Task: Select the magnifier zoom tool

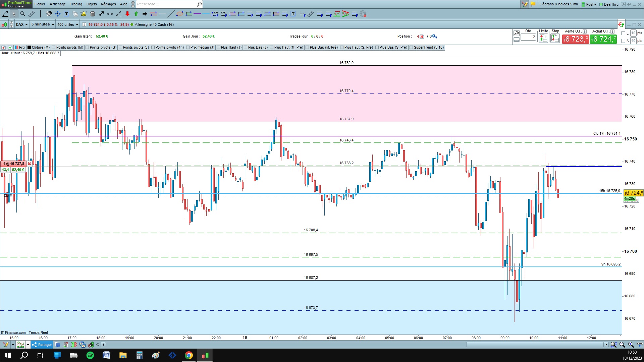Action: [x=23, y=14]
